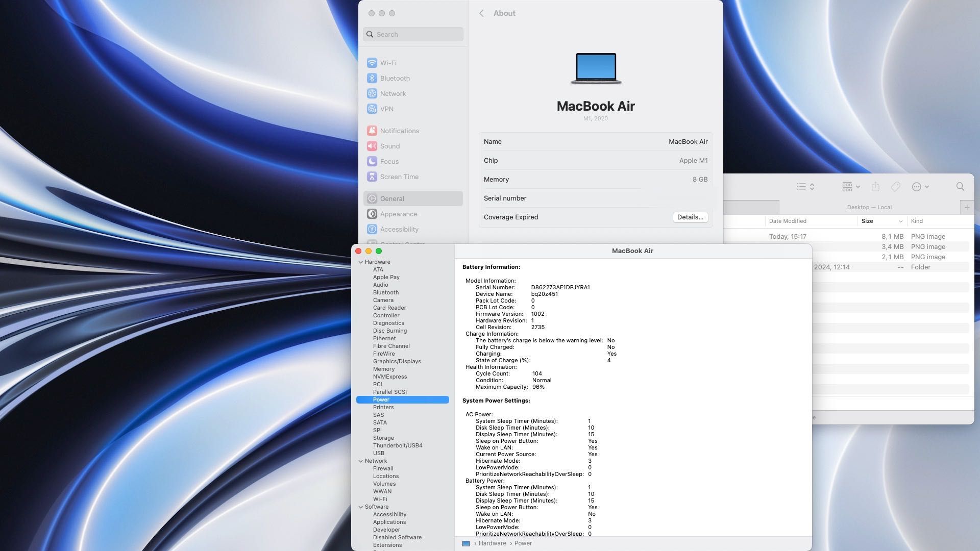Select Diagnostics in Hardware list
Viewport: 980px width, 551px height.
pyautogui.click(x=388, y=323)
